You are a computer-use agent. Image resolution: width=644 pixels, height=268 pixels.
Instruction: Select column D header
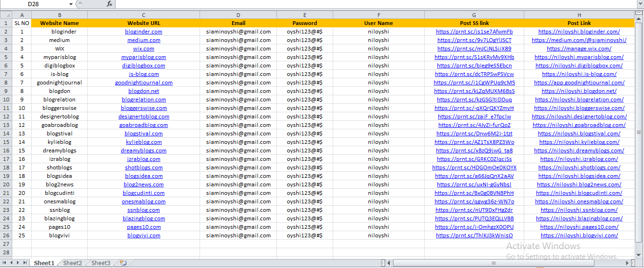[x=238, y=15]
